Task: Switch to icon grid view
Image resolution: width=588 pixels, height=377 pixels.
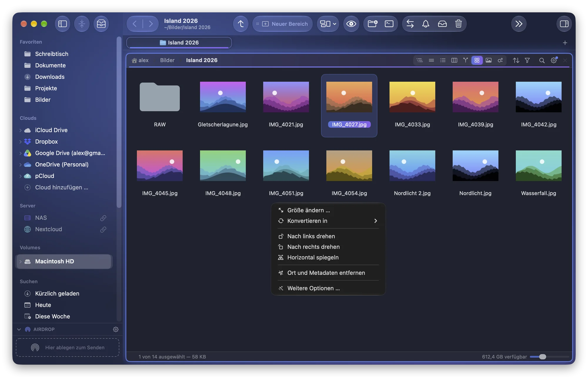Action: click(x=477, y=60)
